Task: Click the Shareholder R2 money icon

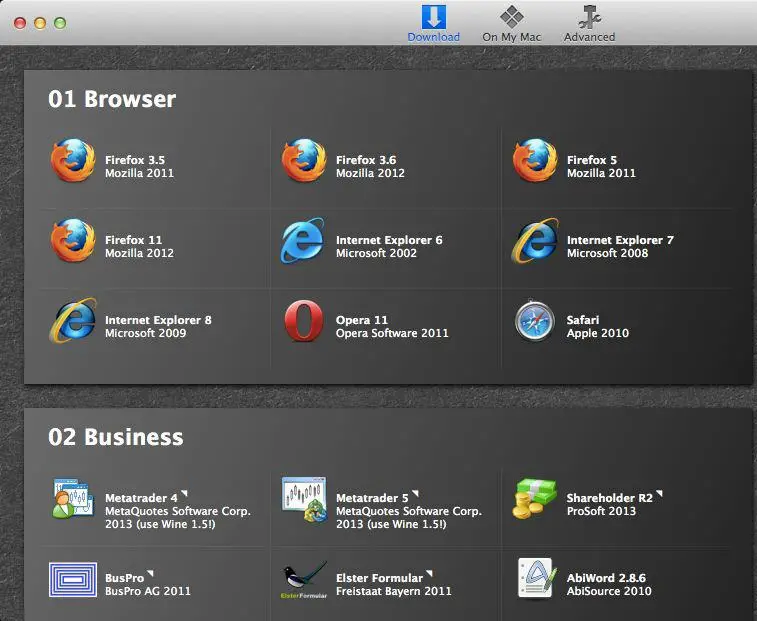Action: click(534, 499)
